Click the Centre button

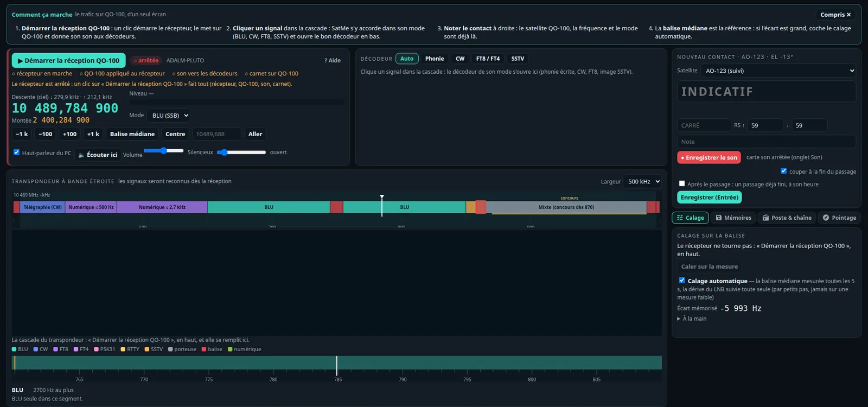click(x=175, y=134)
